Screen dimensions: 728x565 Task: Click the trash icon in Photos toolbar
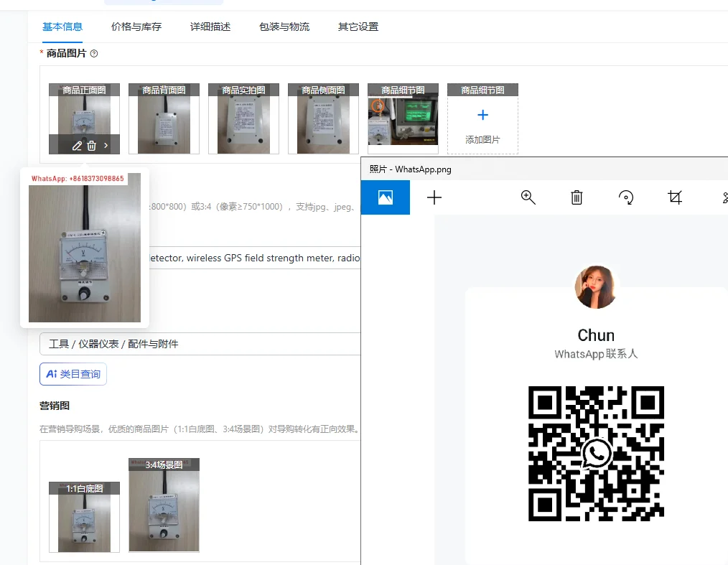point(577,197)
